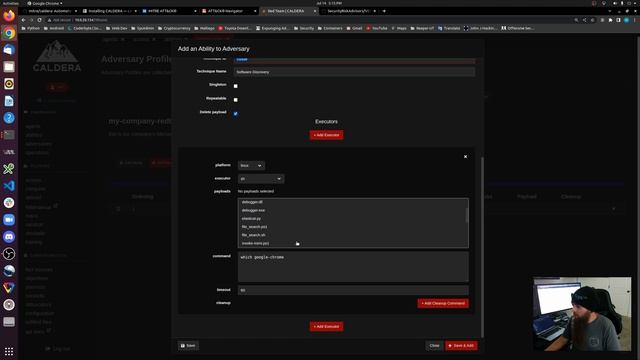Open Zoom from the dock
This screenshot has height=360, width=640.
pos(9,220)
